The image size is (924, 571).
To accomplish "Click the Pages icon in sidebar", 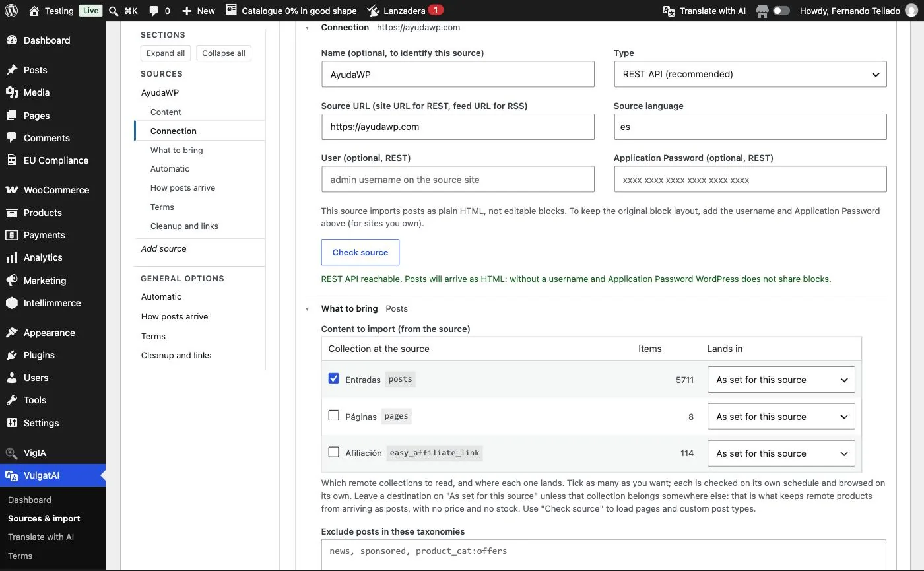I will (12, 116).
